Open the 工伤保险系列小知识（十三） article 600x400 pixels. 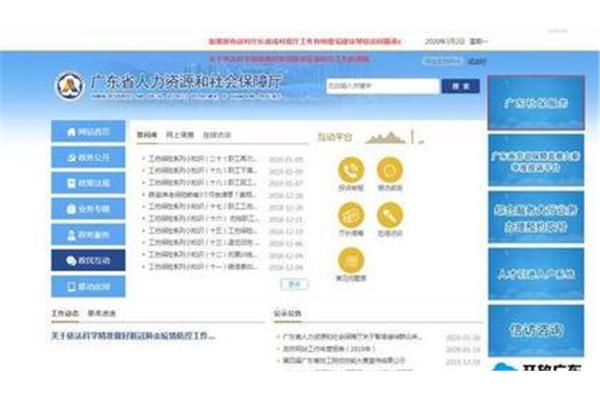[204, 243]
